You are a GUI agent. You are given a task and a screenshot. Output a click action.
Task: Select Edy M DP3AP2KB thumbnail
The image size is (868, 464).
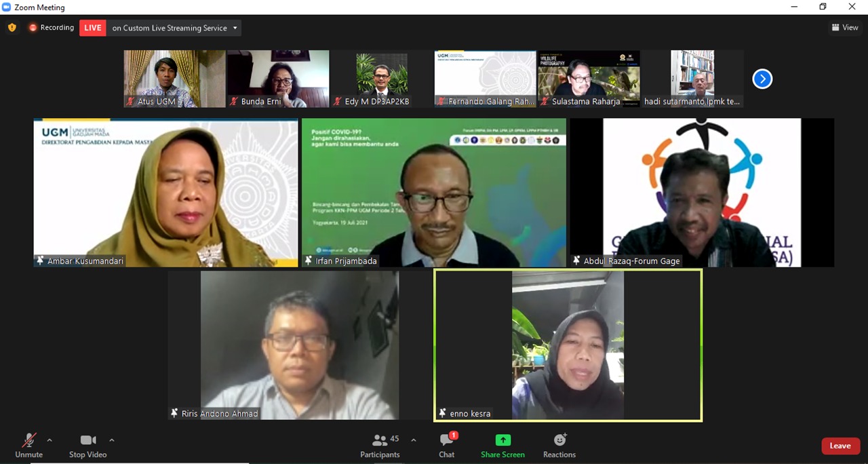pos(382,79)
